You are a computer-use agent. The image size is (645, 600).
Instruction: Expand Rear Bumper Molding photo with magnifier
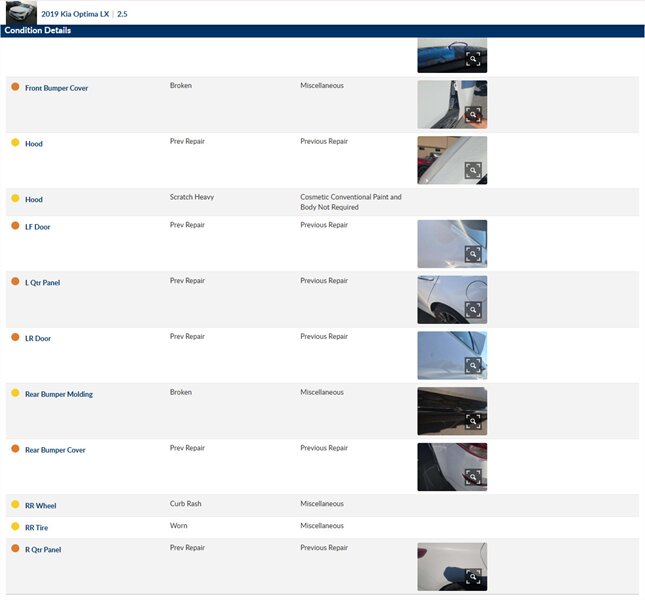473,422
